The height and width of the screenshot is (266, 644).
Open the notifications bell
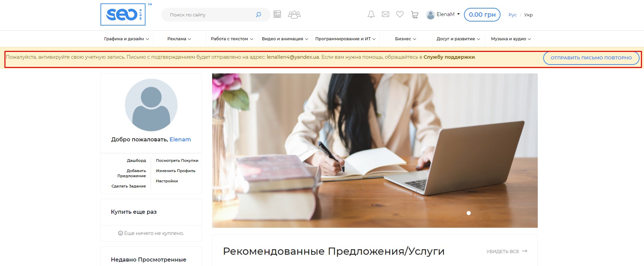click(371, 14)
